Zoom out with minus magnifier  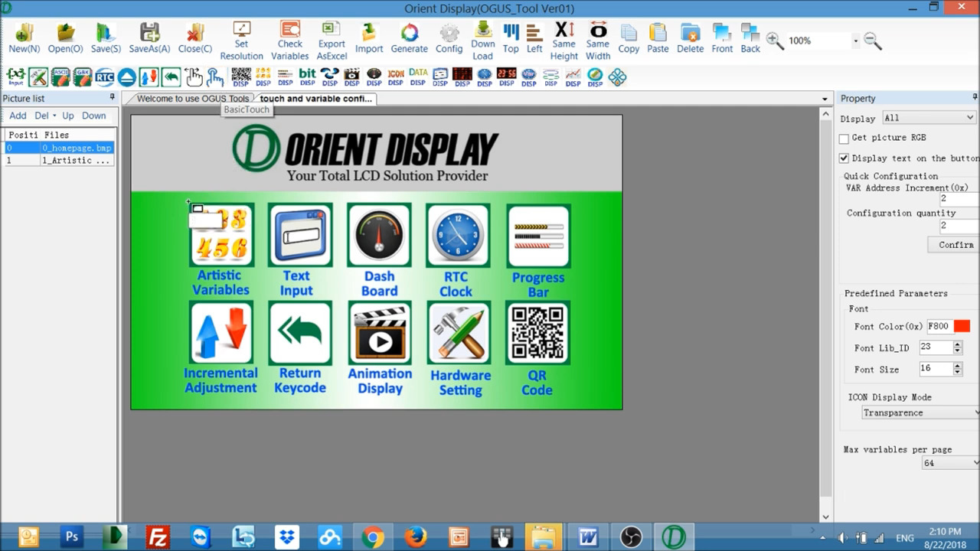[x=873, y=41]
